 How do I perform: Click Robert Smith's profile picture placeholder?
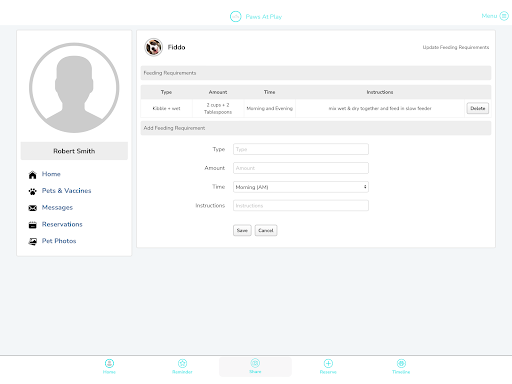pyautogui.click(x=74, y=88)
